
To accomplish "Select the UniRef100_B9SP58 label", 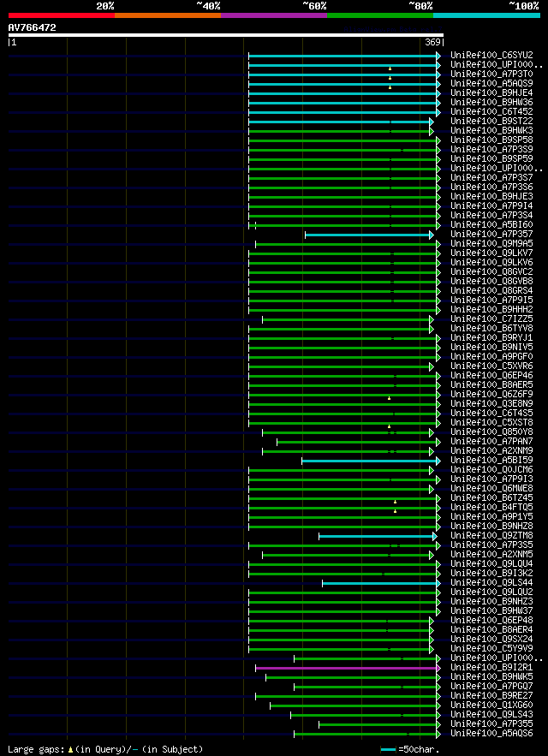I will pyautogui.click(x=491, y=140).
